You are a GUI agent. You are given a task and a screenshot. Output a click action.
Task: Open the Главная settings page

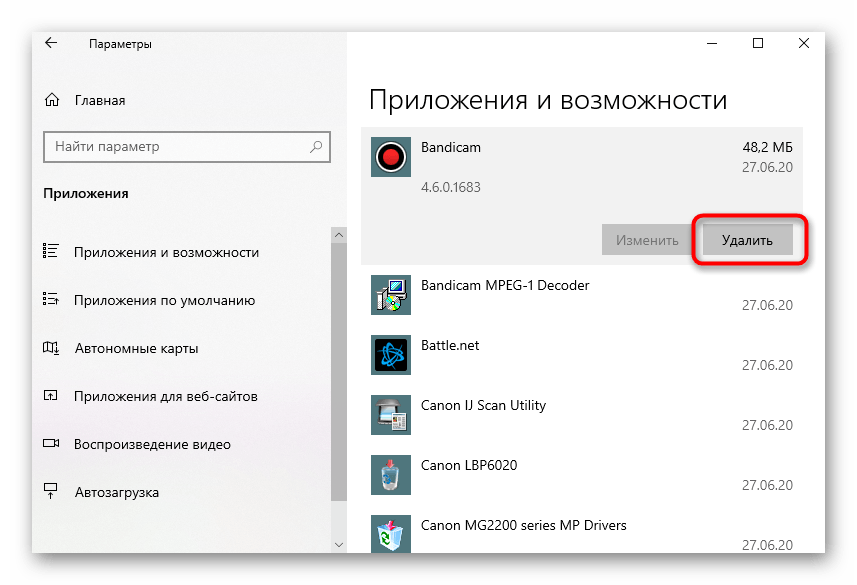tap(100, 101)
